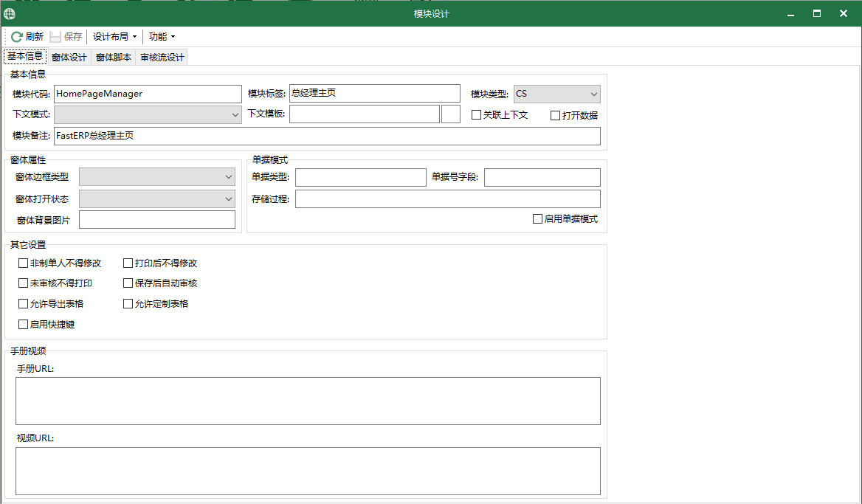The height and width of the screenshot is (504, 862).
Task: Open the 设计布局 dropdown menu
Action: (x=114, y=37)
